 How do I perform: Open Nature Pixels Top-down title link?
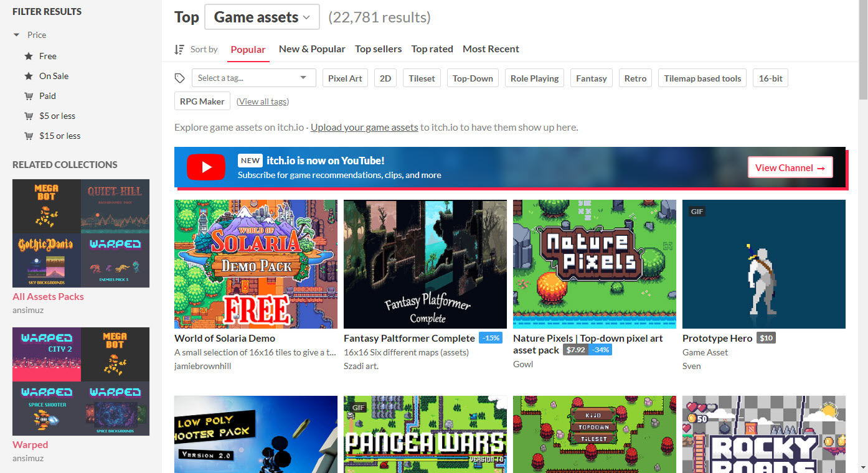(x=588, y=344)
